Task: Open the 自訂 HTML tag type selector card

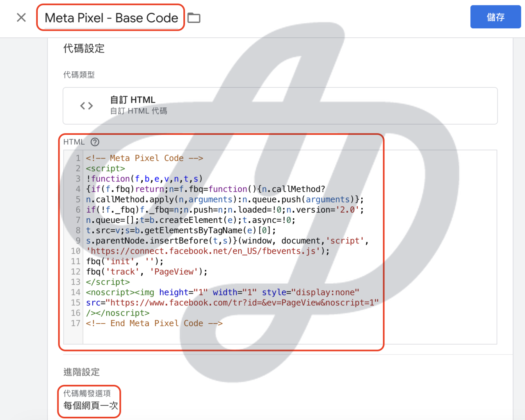Action: 280,106
